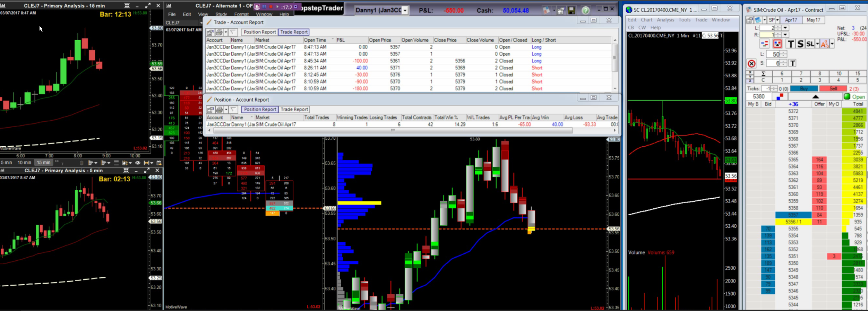
Task: Select the May17 contract button
Action: click(813, 20)
